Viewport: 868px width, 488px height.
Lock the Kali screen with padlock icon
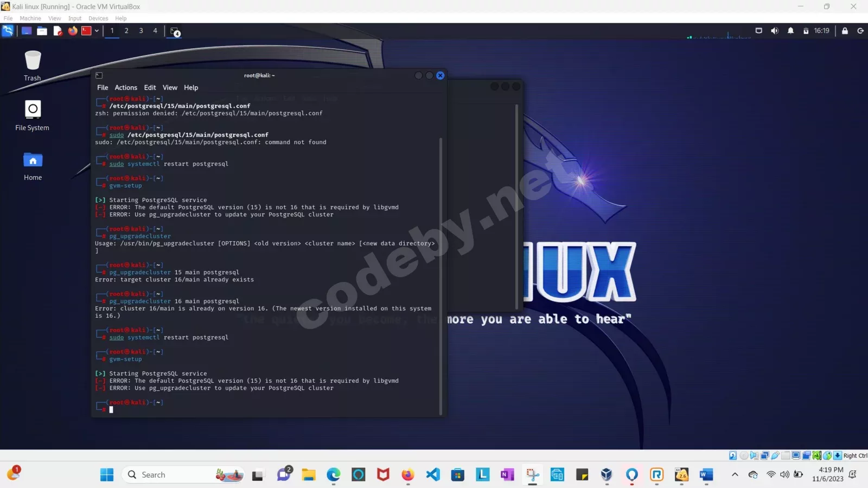tap(845, 31)
